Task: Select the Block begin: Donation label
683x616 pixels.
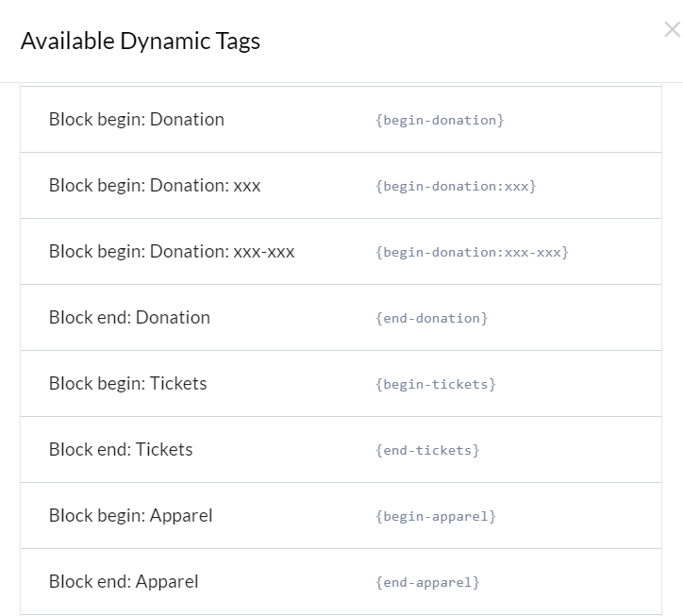Action: (x=136, y=120)
